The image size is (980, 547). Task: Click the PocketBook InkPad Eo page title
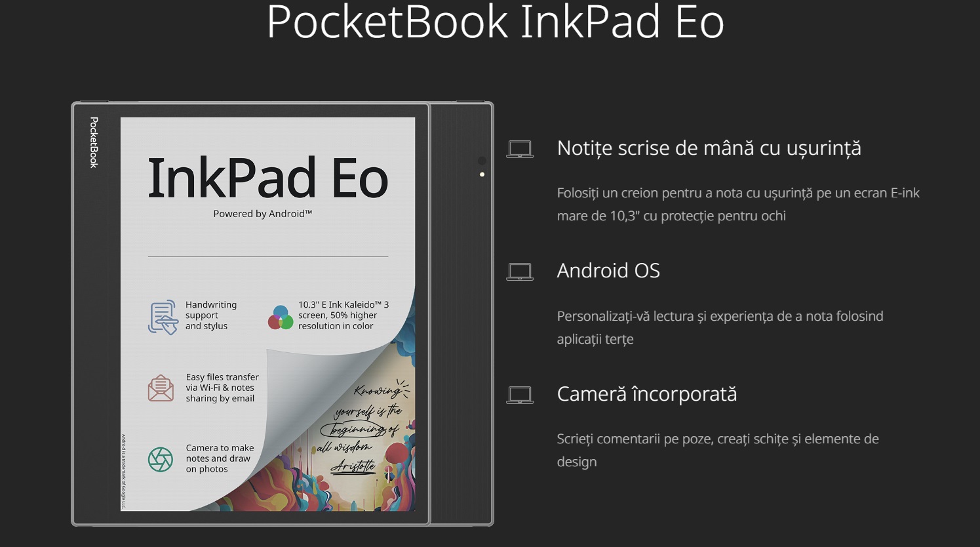pos(495,21)
